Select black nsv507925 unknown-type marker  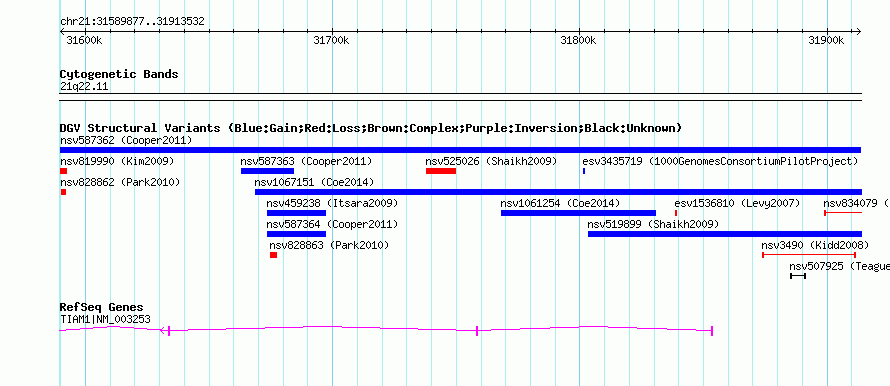[797, 276]
